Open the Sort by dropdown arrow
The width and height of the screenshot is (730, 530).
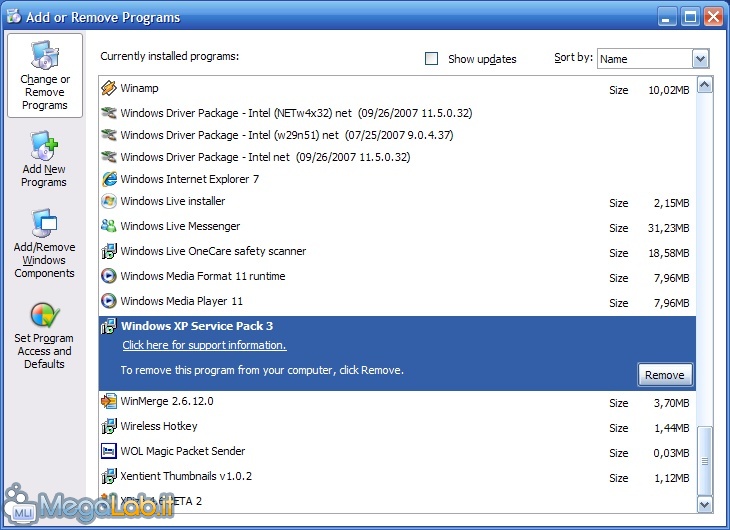pyautogui.click(x=701, y=59)
